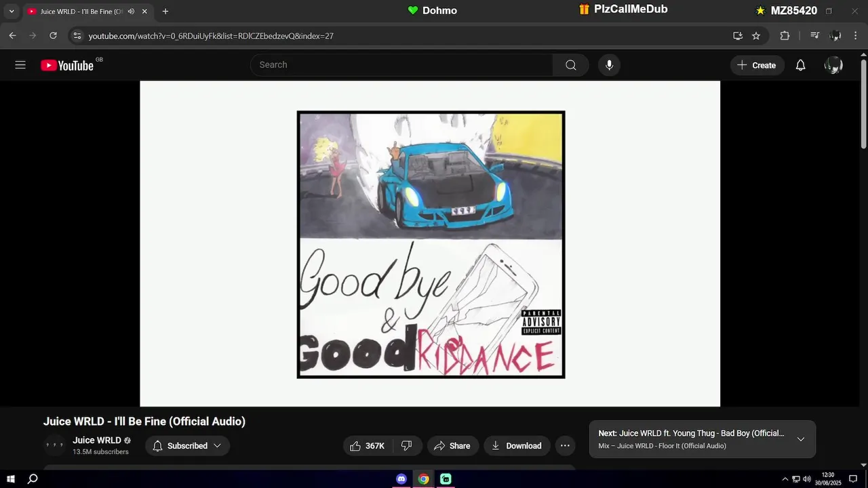Open more actions three-dot menu
The height and width of the screenshot is (488, 868).
(565, 446)
